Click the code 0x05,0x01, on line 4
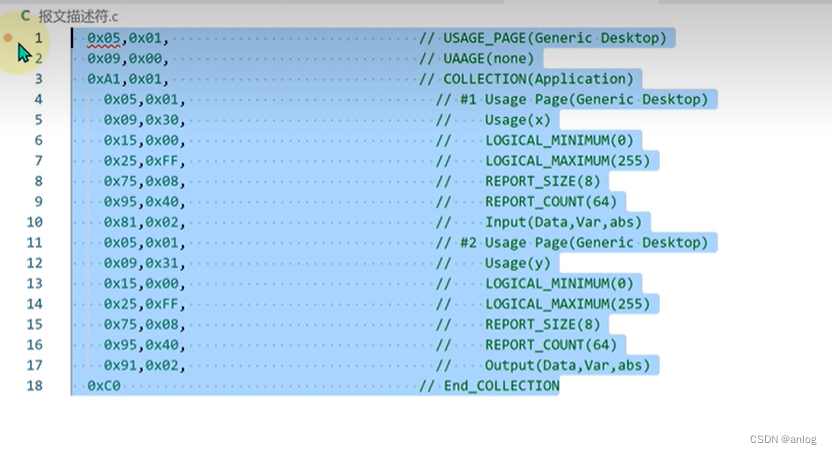Viewport: 832px width, 455px height. point(144,100)
